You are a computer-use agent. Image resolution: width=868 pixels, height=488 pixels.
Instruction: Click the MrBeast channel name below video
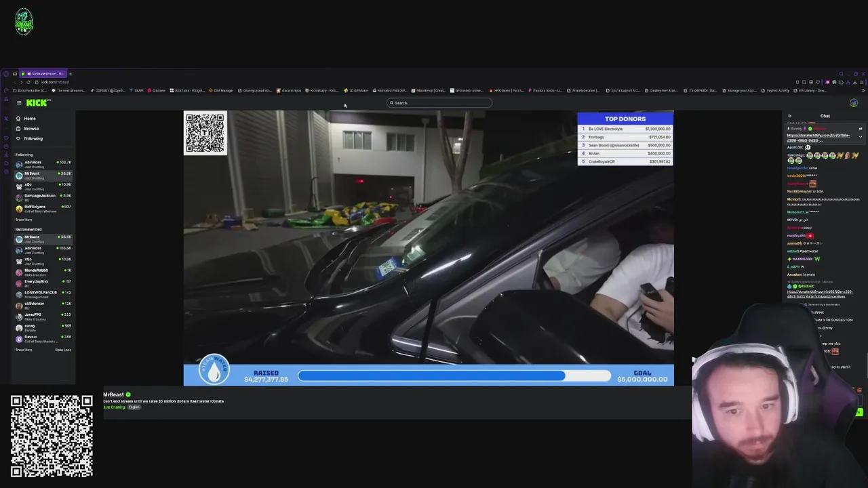[x=113, y=394]
